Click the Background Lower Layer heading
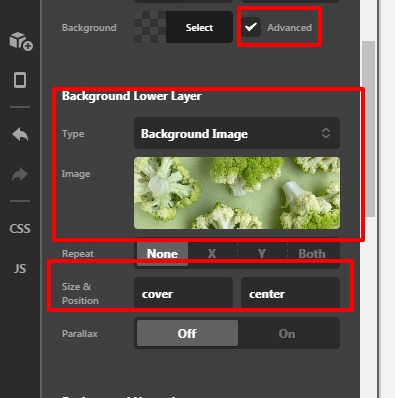 pyautogui.click(x=132, y=96)
